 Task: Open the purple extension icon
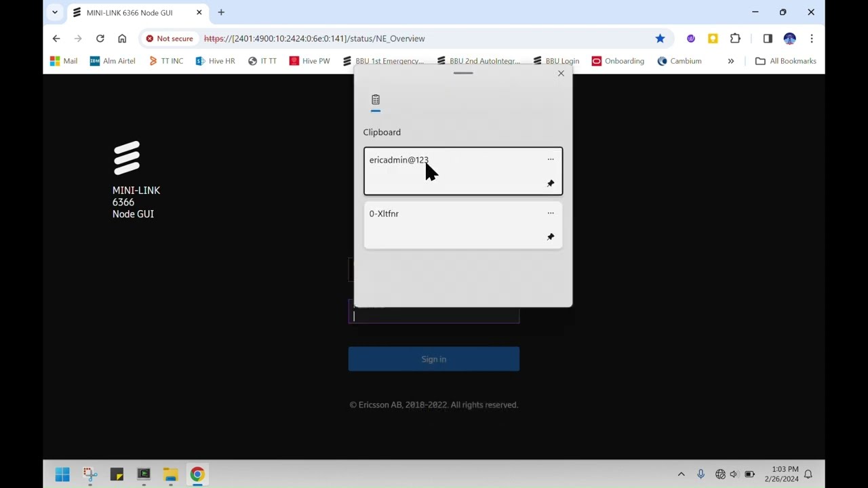(x=691, y=39)
